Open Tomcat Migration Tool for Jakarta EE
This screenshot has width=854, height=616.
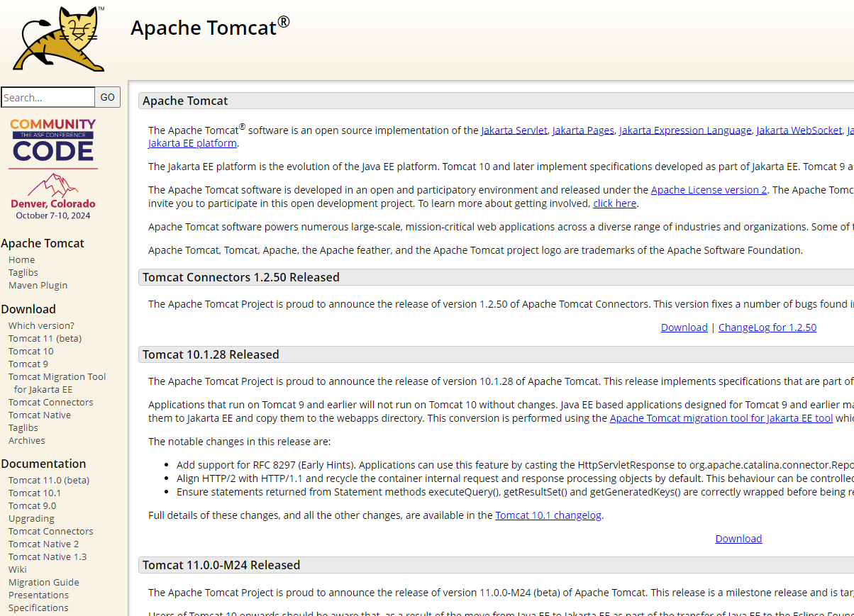(57, 383)
